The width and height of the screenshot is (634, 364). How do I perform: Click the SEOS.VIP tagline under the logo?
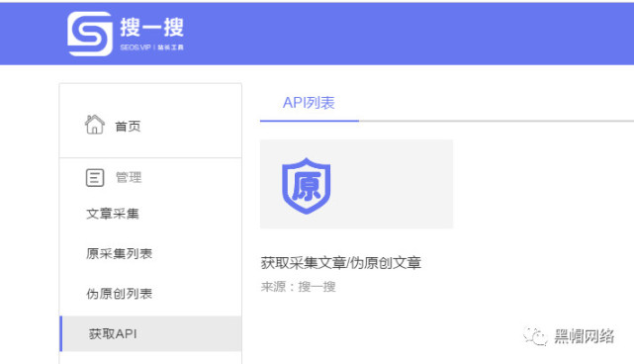click(x=151, y=47)
